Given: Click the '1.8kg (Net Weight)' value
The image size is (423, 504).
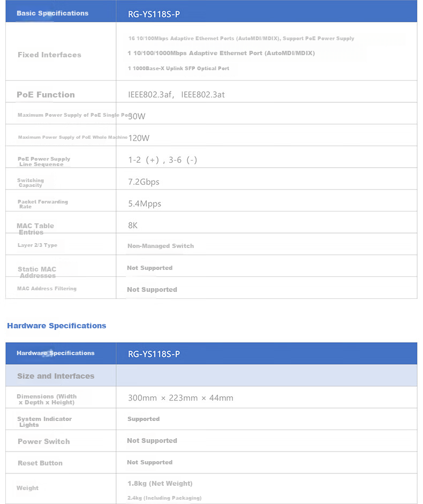Looking at the screenshot, I should tap(160, 484).
